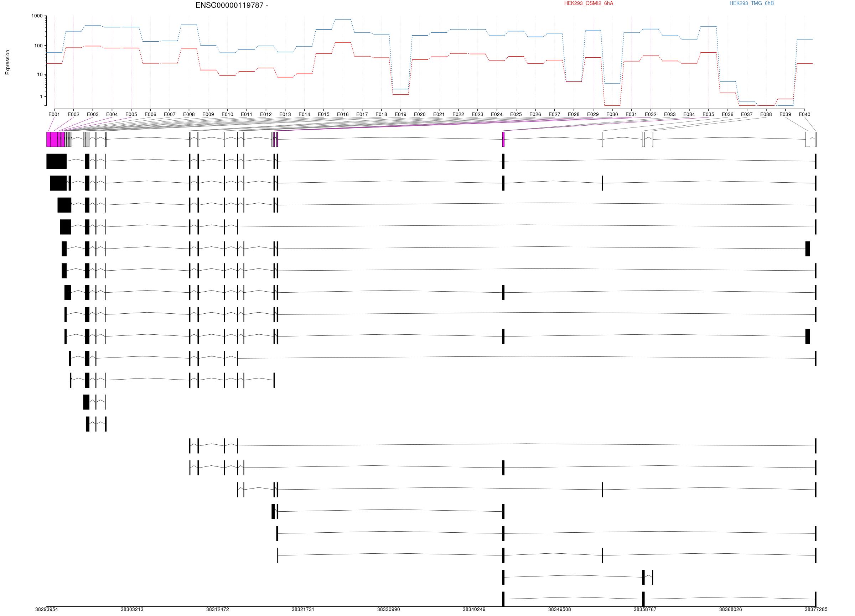Viewport: 855px width, 616px height.
Task: Click the wide white exon near gene model's right end
Action: 808,139
